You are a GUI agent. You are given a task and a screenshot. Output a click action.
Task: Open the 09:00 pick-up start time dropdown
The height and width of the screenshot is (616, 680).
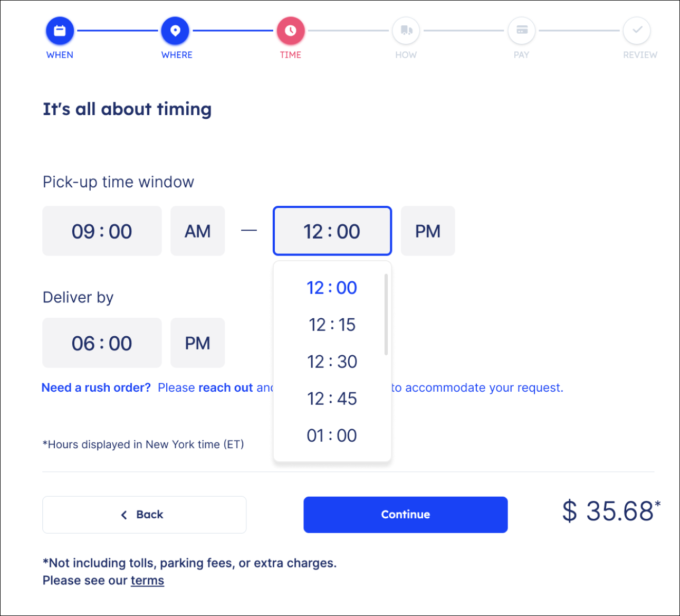coord(102,231)
